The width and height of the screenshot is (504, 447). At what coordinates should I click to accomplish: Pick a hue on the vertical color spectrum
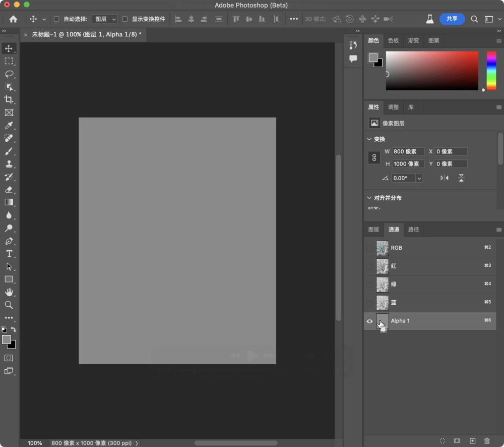point(492,71)
